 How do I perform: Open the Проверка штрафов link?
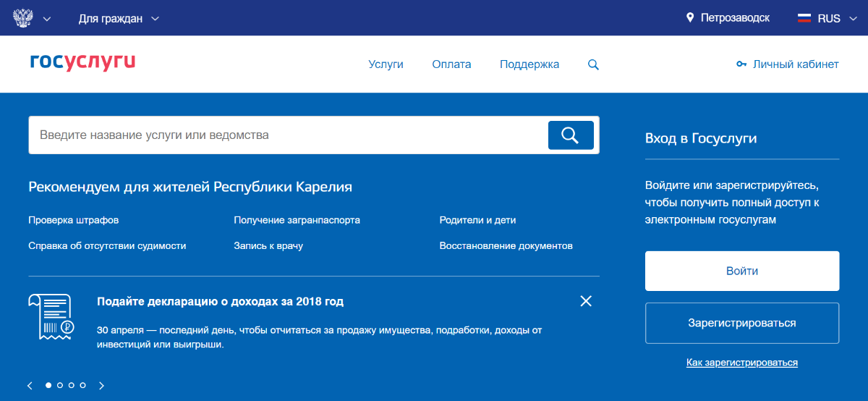[x=73, y=220]
